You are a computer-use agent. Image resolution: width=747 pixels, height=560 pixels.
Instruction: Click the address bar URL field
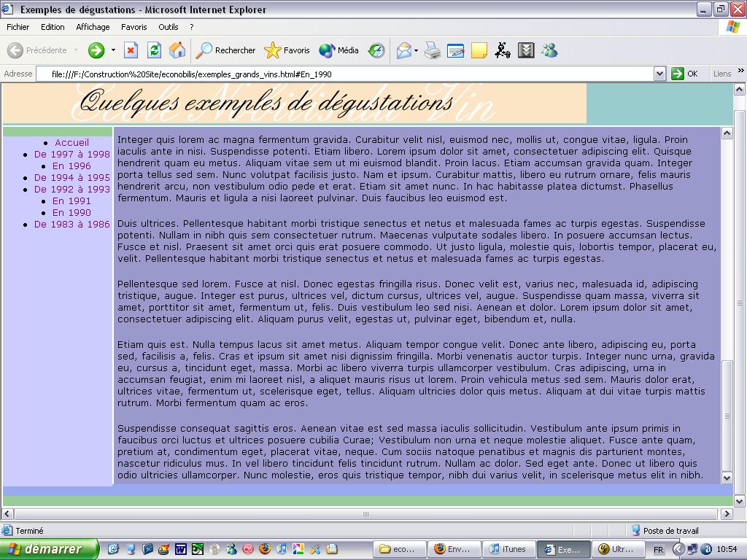click(345, 74)
